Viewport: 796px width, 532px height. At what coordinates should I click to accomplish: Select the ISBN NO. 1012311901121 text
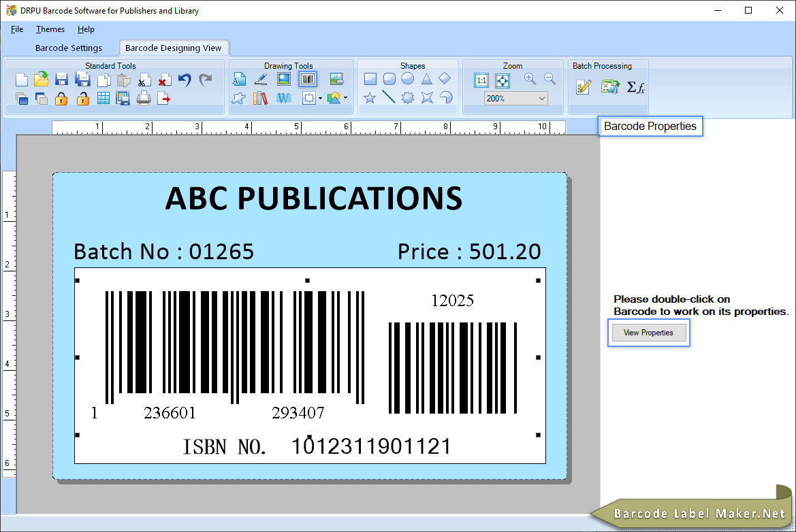click(317, 447)
